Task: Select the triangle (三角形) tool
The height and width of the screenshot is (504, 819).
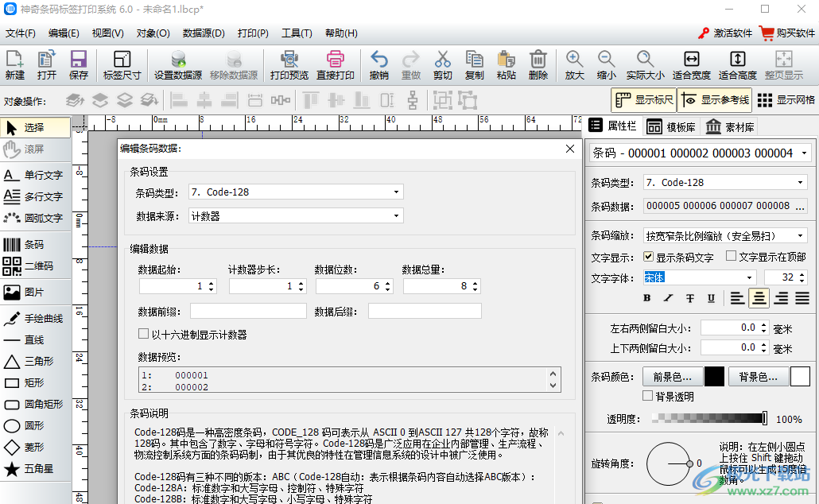Action: (x=36, y=361)
